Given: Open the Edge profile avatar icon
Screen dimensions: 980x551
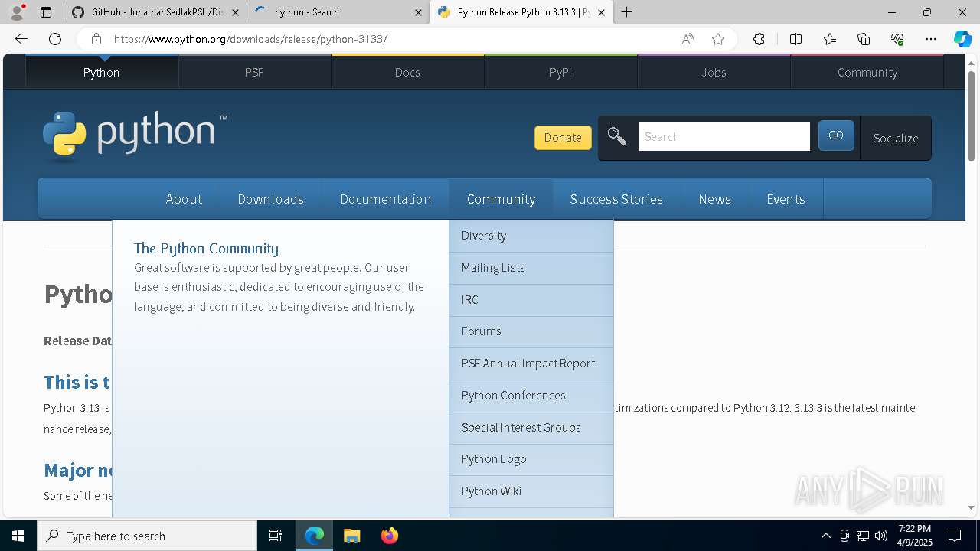Looking at the screenshot, I should (17, 12).
